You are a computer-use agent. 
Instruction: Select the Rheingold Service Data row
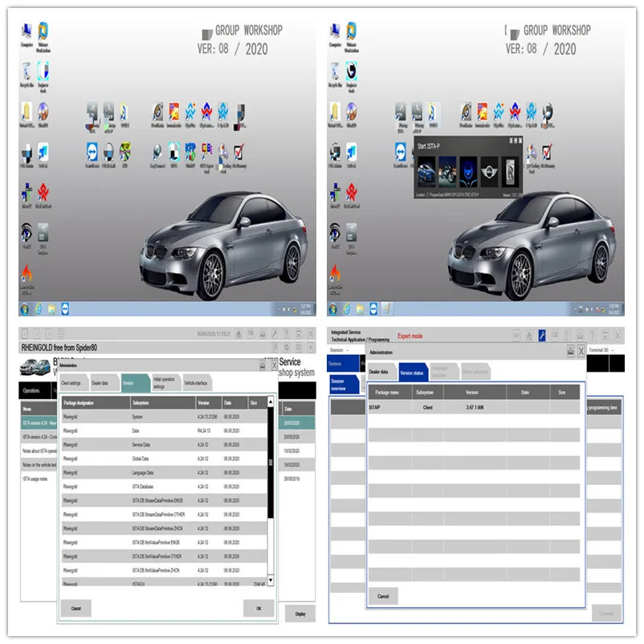[x=165, y=444]
